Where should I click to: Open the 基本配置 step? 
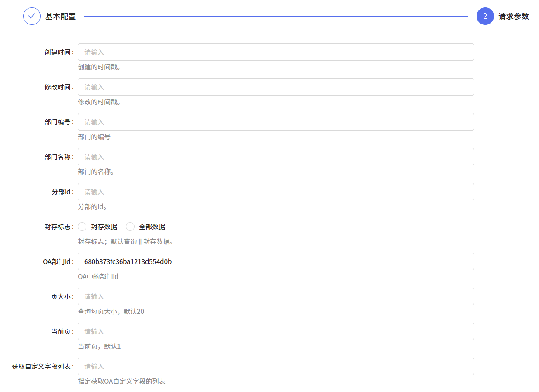(x=59, y=16)
